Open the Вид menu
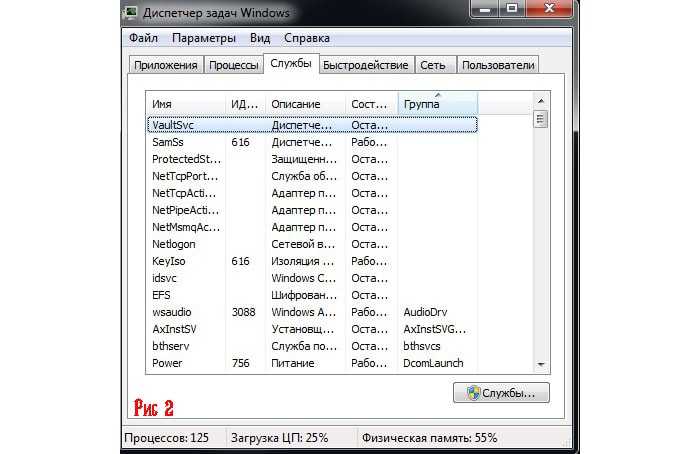 point(260,38)
